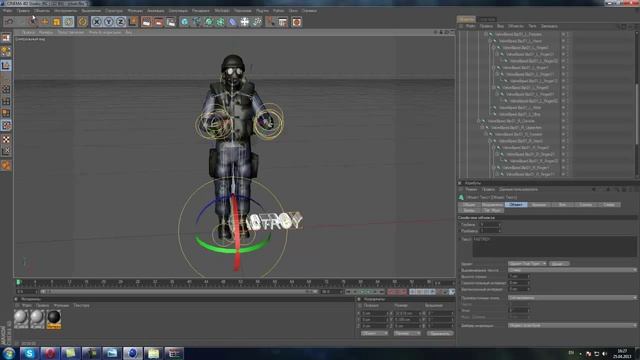Screen dimensions: 640x360
Task: Render to Picture Viewer
Action: [x=158, y=22]
